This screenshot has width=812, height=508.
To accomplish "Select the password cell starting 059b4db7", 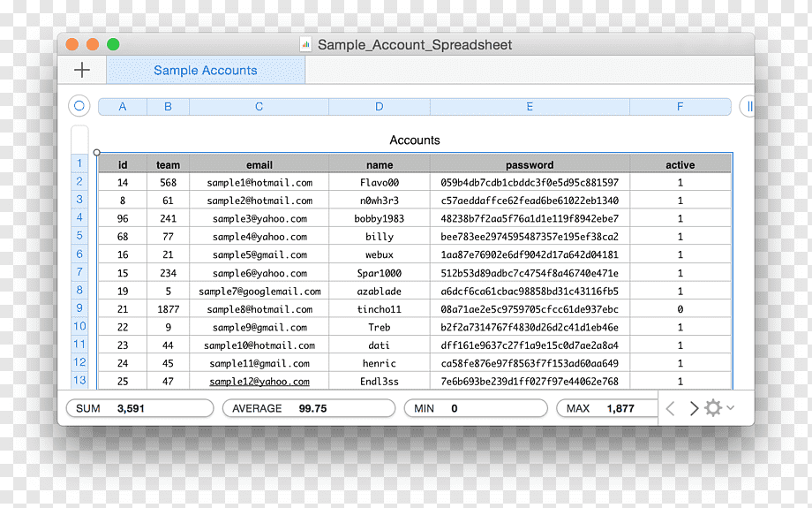I will pos(530,183).
